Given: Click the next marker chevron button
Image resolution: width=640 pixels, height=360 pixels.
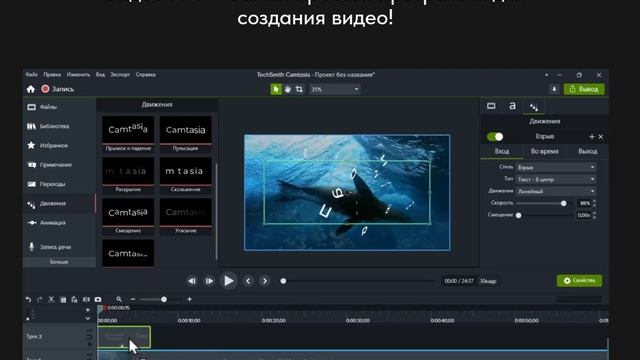Looking at the screenshot, I should [265, 281].
